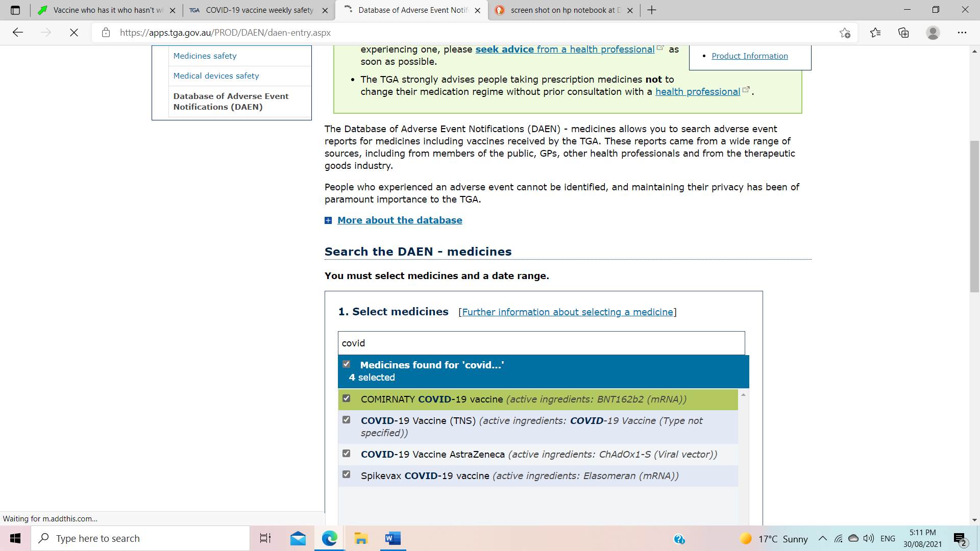The height and width of the screenshot is (551, 980).
Task: Click the medicine search field containing covid
Action: (541, 343)
